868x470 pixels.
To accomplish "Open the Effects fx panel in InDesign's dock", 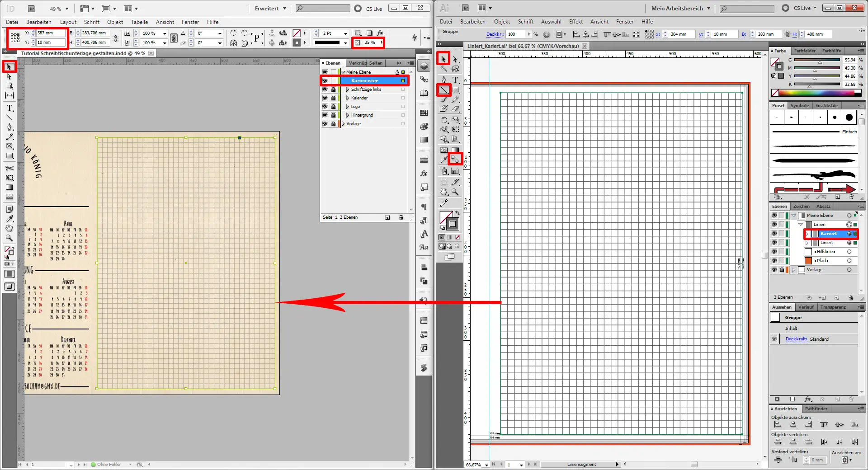I will tap(424, 173).
